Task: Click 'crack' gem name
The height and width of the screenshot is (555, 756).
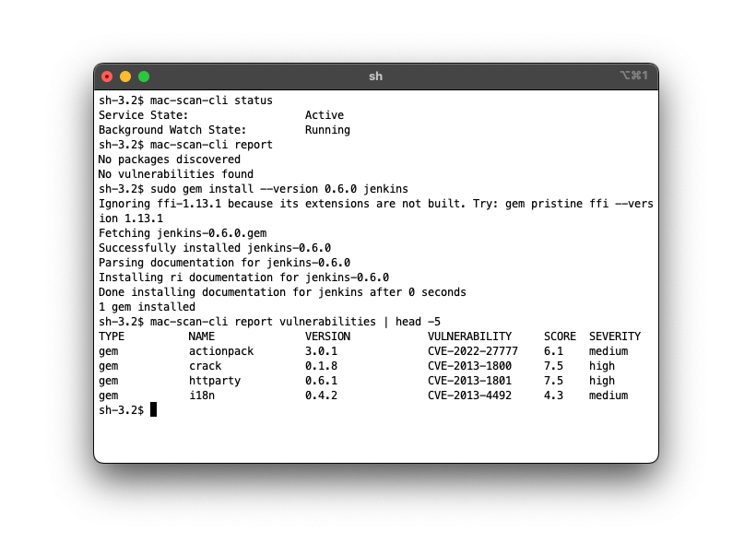Action: click(205, 366)
